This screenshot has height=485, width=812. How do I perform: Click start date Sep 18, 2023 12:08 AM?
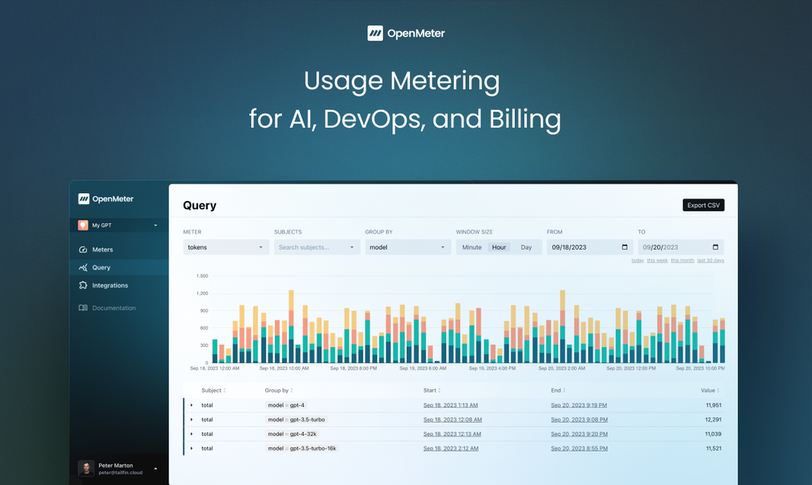[x=453, y=420]
